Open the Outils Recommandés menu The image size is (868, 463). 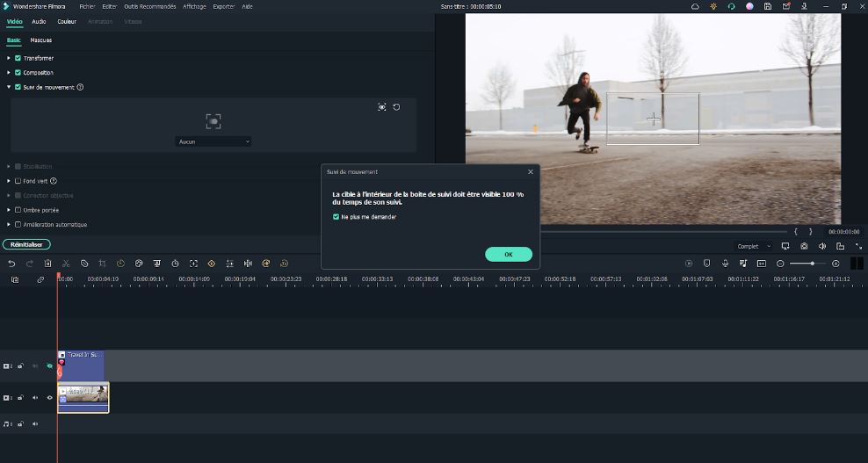click(x=150, y=7)
